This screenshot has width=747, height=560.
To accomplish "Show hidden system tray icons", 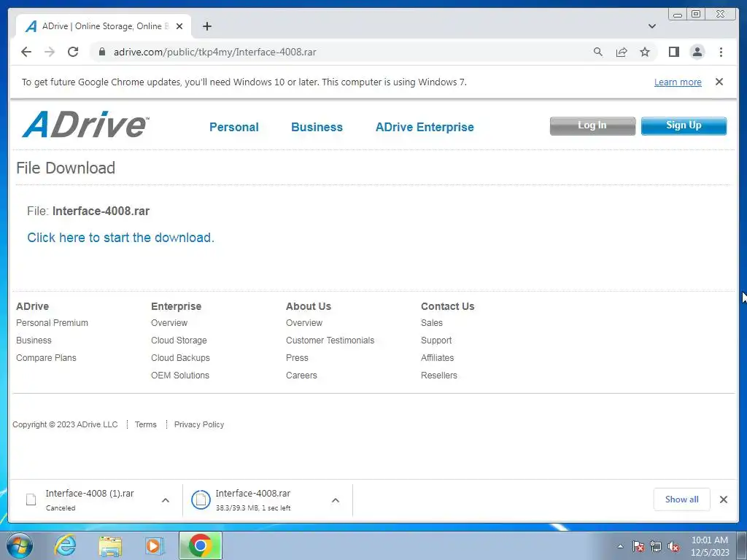I will (x=620, y=546).
